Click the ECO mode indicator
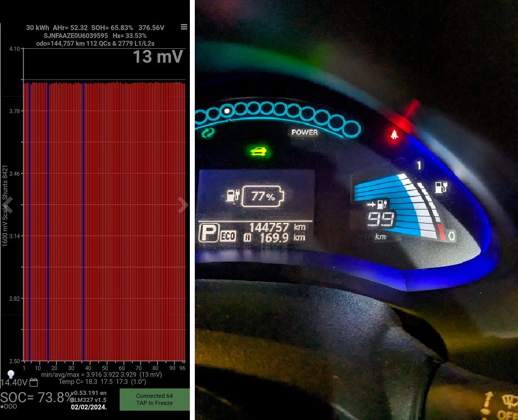The width and height of the screenshot is (518, 420). pyautogui.click(x=228, y=236)
